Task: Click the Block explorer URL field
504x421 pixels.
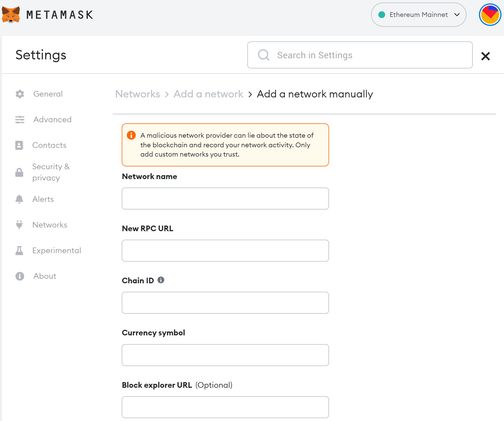Action: pos(225,407)
